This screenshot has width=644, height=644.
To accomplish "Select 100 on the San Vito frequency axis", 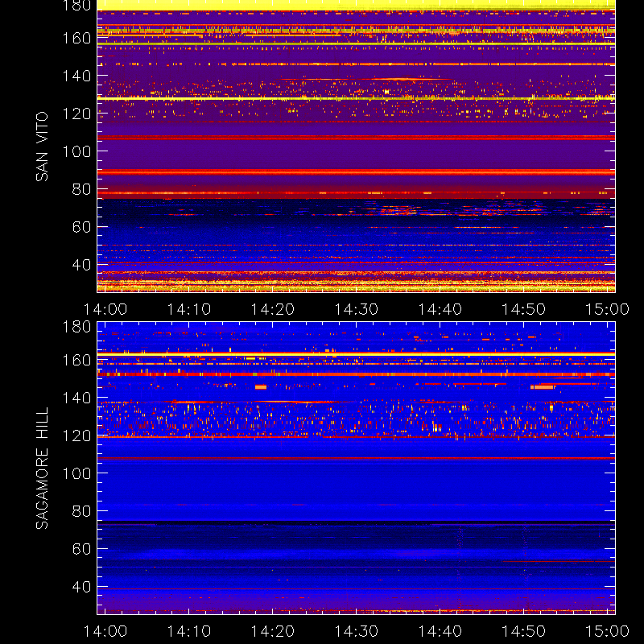I will tap(76, 151).
